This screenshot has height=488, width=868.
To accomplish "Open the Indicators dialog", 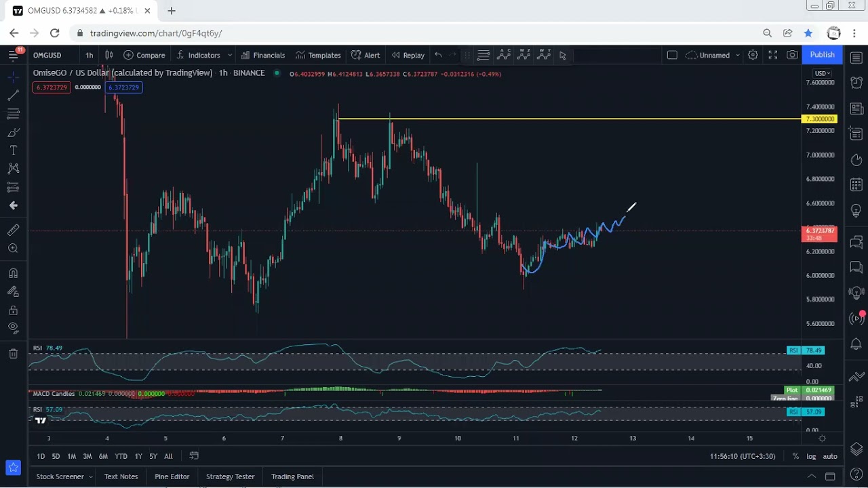I will [x=198, y=55].
